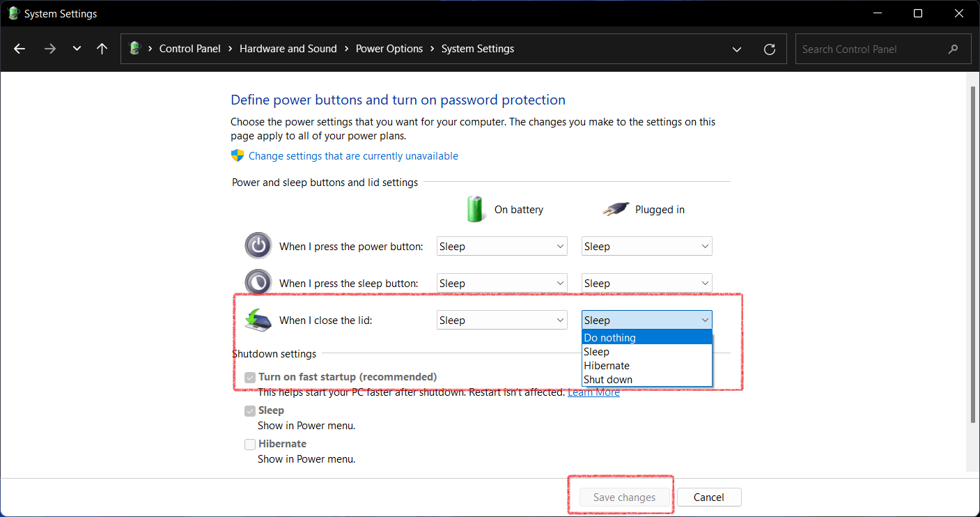This screenshot has height=517, width=980.
Task: Choose Shut down in the open list
Action: [x=647, y=380]
